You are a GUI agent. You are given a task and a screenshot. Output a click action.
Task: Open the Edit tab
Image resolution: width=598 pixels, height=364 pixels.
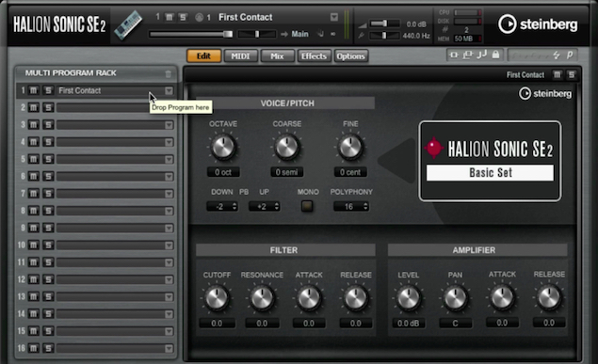tap(203, 56)
